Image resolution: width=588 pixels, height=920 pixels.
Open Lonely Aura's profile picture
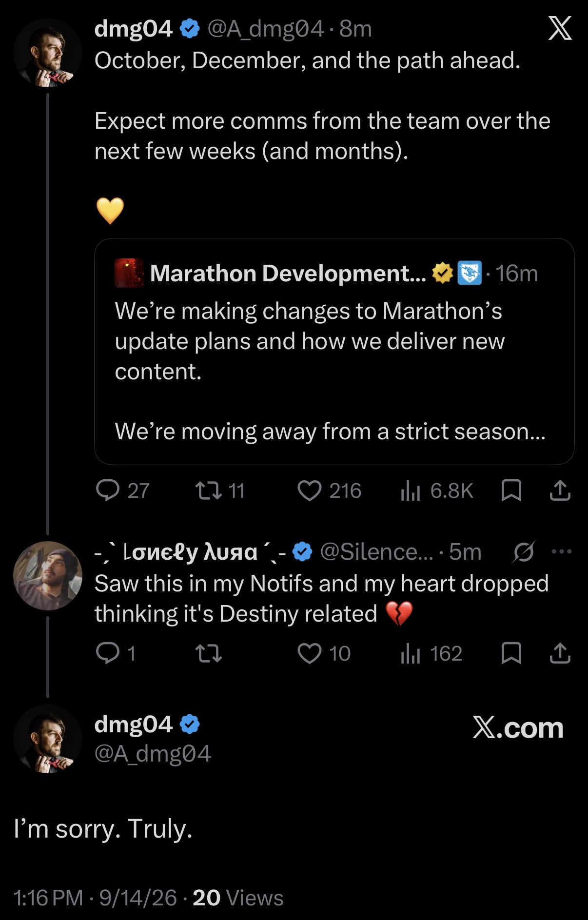click(48, 576)
